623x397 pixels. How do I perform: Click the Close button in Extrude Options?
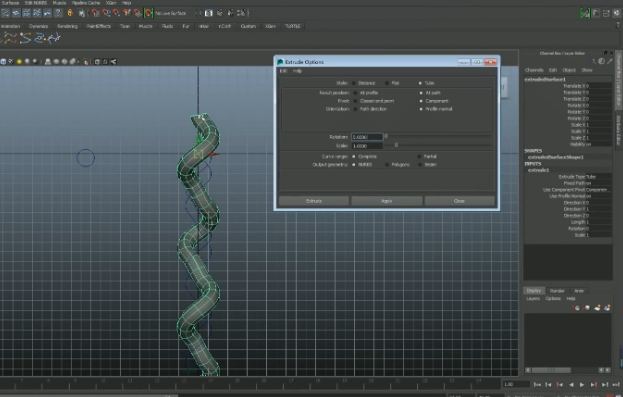[459, 201]
